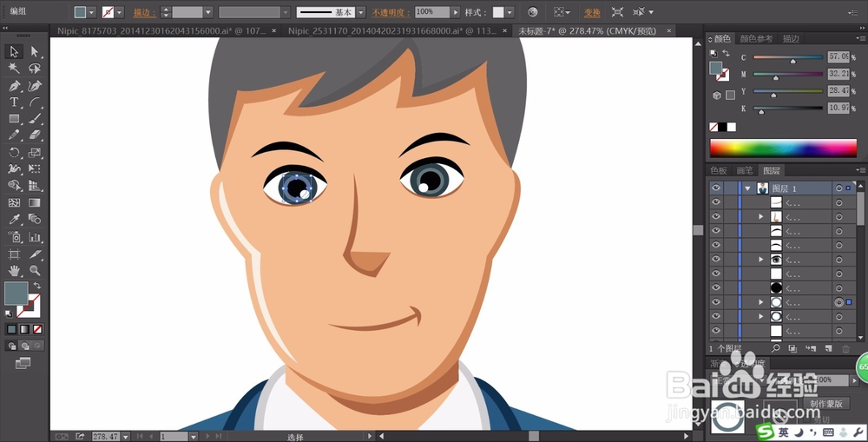Select the Eraser tool
The height and width of the screenshot is (442, 868).
35,135
